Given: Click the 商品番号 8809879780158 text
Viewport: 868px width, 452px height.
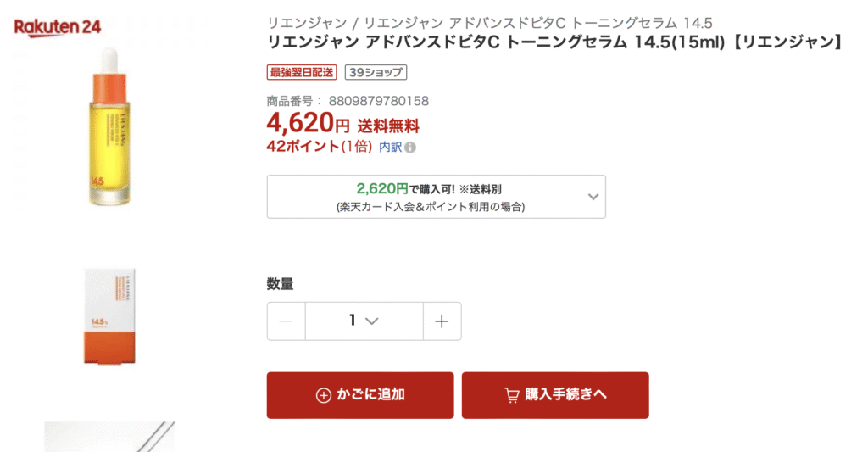Looking at the screenshot, I should pyautogui.click(x=348, y=101).
